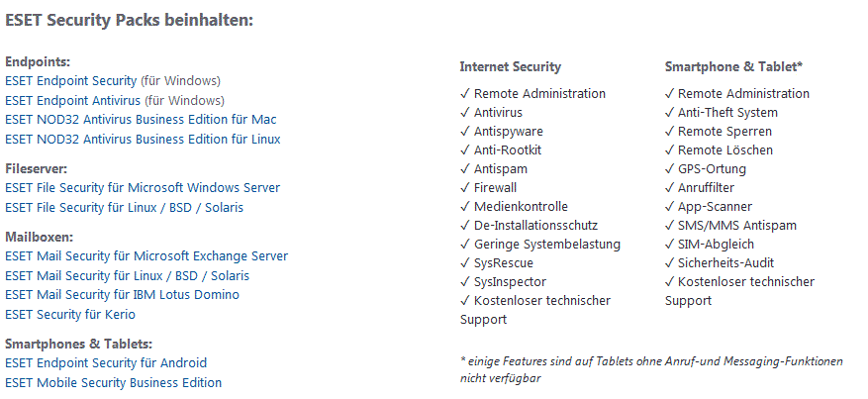Image resolution: width=868 pixels, height=399 pixels.
Task: Open Mail Security für Microsoft Exchange Server
Action: (146, 255)
